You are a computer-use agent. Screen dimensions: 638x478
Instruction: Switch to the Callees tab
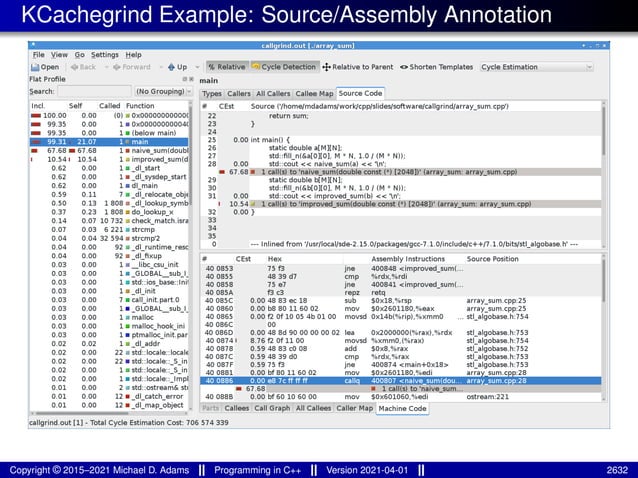tap(236, 408)
